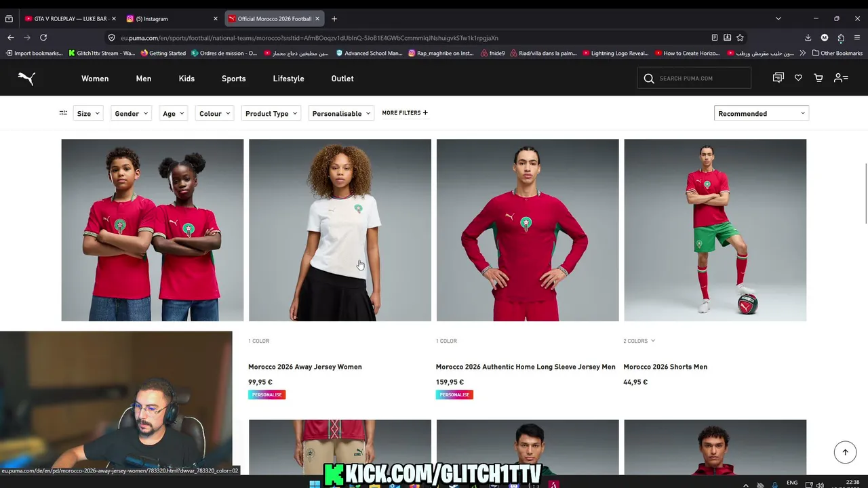Viewport: 868px width, 488px height.
Task: Click the ENG language indicator
Action: click(792, 483)
